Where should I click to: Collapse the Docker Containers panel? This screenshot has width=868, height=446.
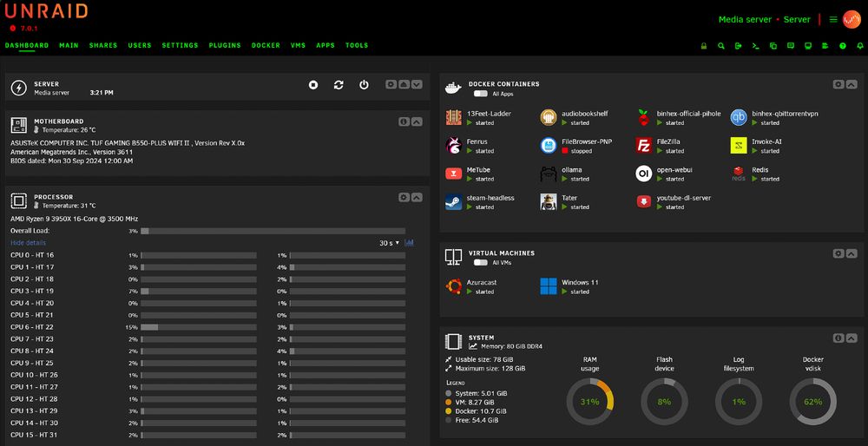point(852,84)
